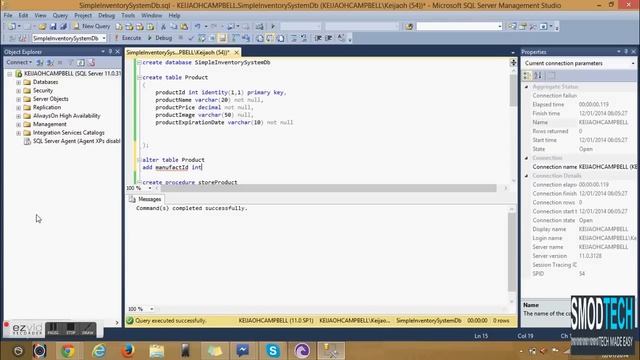Switch to the Messages tab
Image resolution: width=640 pixels, height=360 pixels.
146,199
